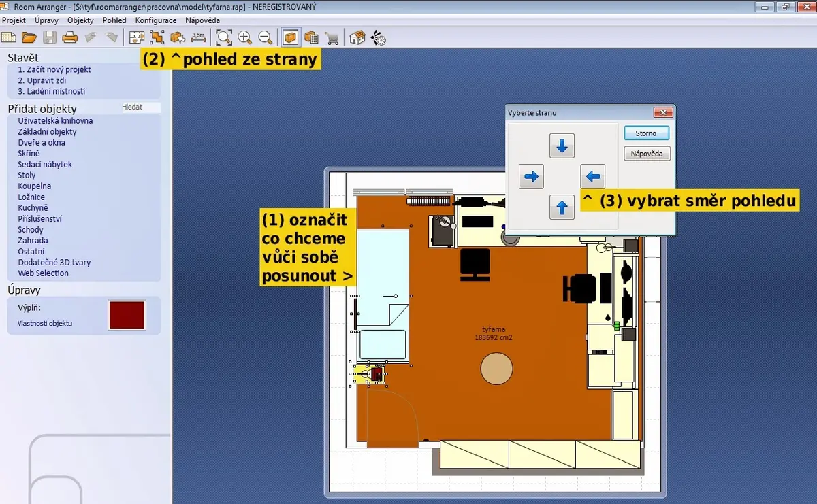
Task: Click the shopping cart icon
Action: [x=332, y=37]
